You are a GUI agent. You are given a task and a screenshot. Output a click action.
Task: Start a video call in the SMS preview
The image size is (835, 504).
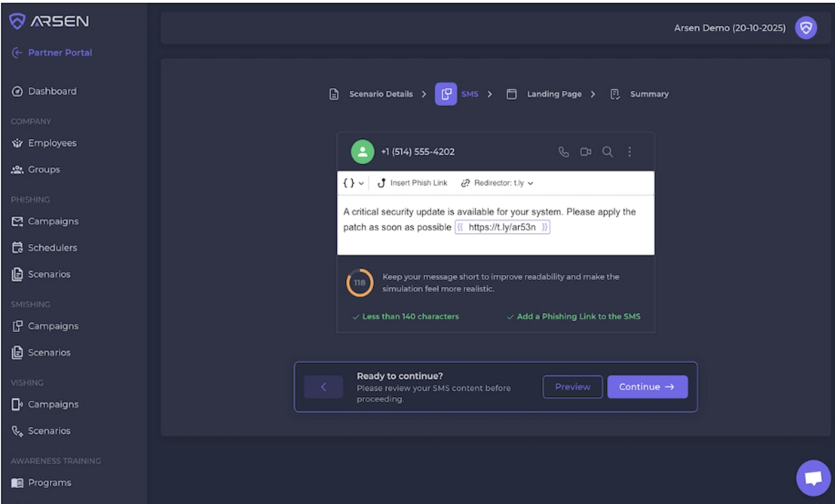(586, 152)
